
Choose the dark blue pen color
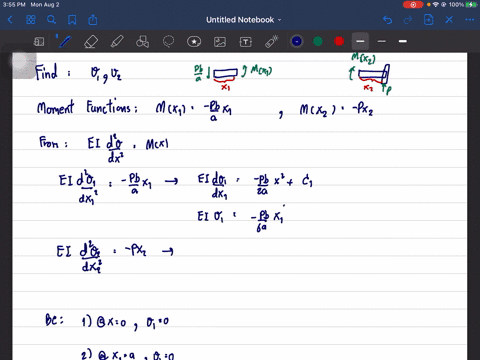297,41
